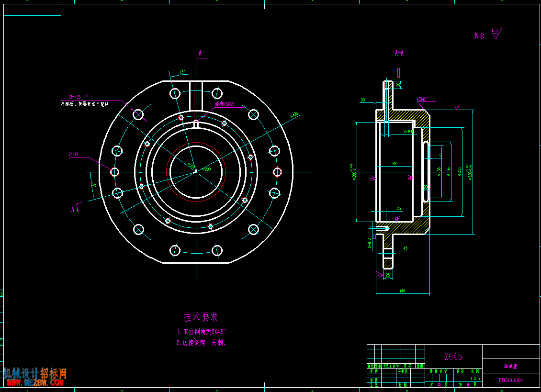The height and width of the screenshot is (392, 541).
Task: Click the 机械设计招标网 watermark logo
Action: (x=34, y=373)
